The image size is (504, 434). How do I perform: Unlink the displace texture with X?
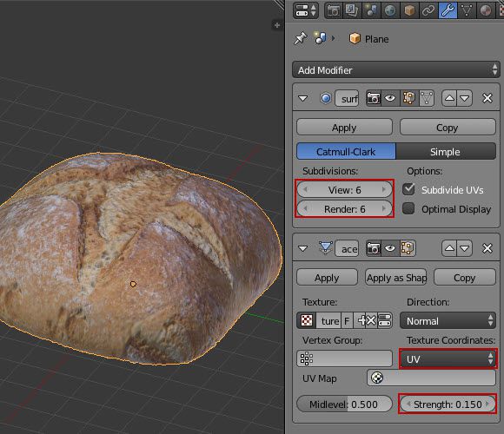pos(371,320)
